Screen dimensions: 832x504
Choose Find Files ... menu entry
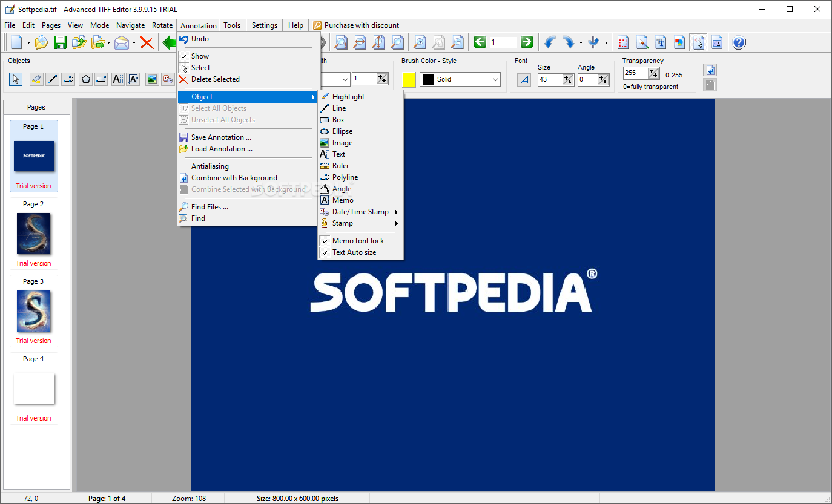pyautogui.click(x=248, y=207)
